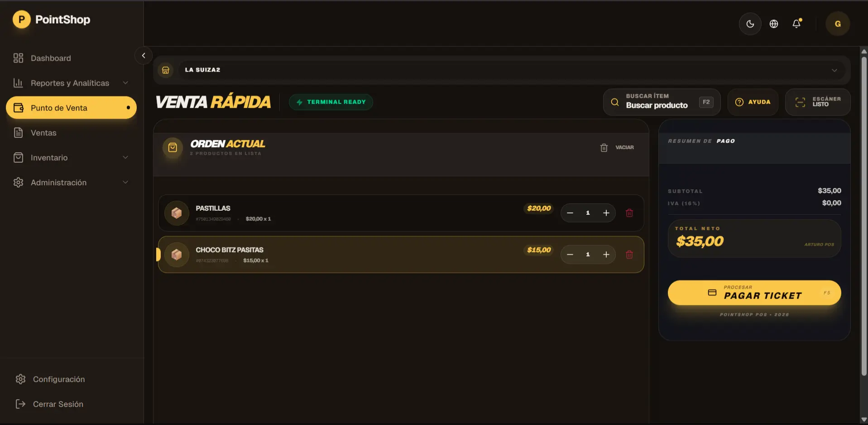
Task: Delete PASTILLAS from the order
Action: (x=629, y=213)
